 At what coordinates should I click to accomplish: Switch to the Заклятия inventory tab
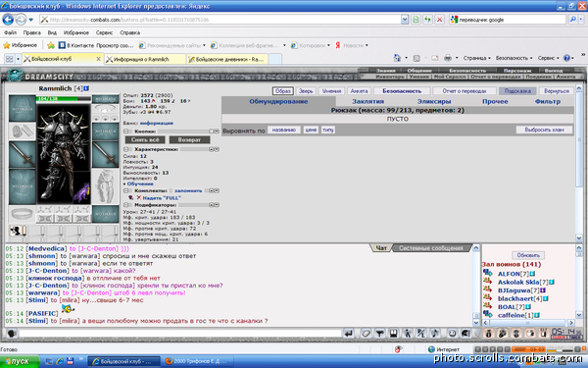(x=367, y=101)
